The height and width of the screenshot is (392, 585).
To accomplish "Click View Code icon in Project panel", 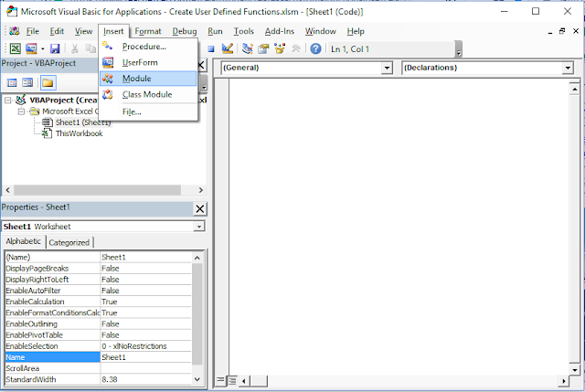I will [12, 82].
